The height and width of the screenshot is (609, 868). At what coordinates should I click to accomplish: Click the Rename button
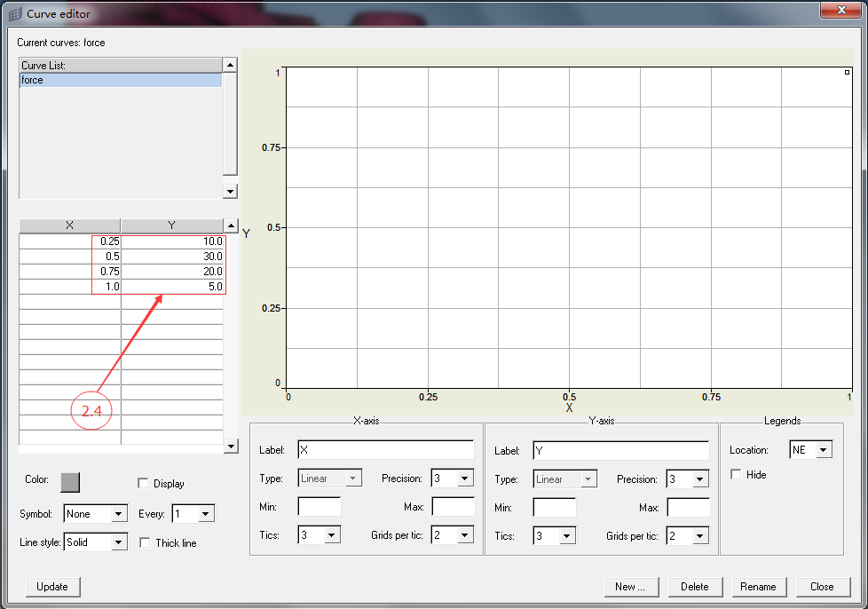(758, 587)
